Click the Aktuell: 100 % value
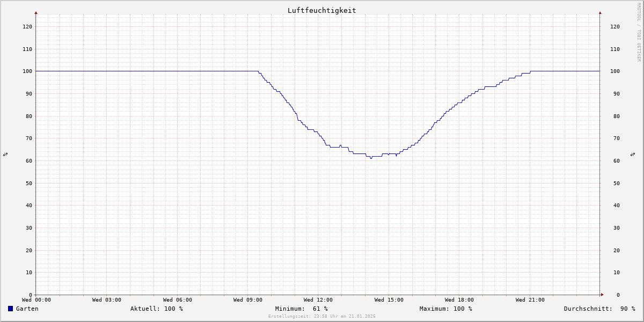 coord(156,309)
